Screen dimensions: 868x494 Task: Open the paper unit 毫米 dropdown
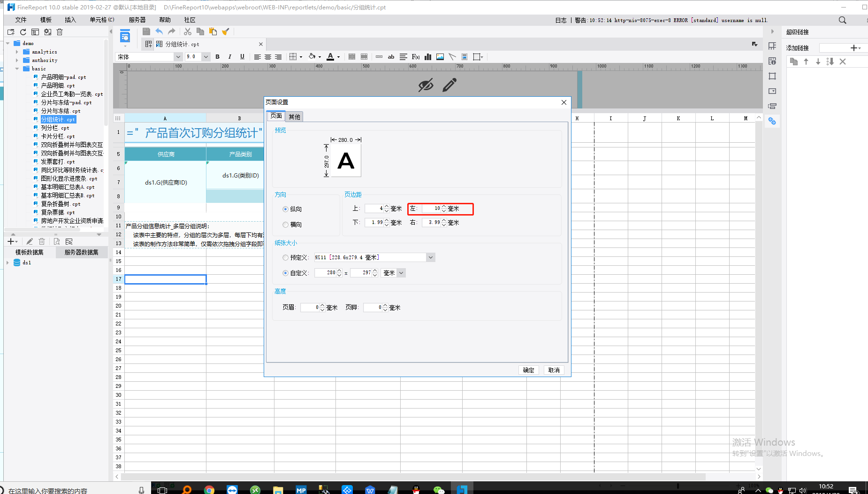(401, 273)
